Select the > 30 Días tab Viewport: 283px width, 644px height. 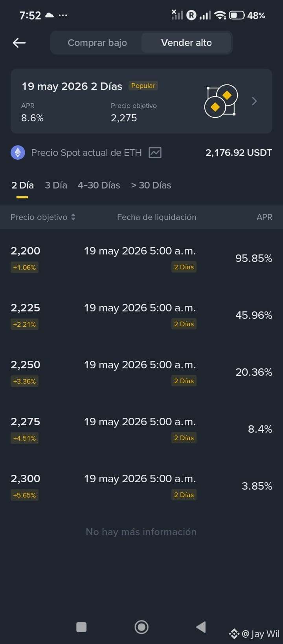coord(151,185)
